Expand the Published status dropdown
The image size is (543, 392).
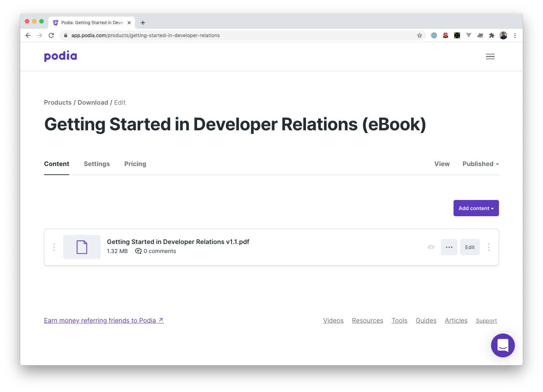tap(481, 164)
